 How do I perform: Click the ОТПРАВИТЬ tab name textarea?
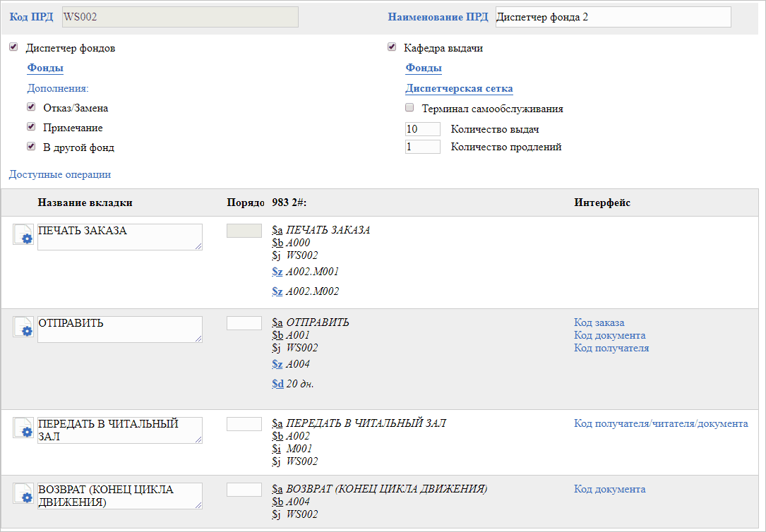(x=119, y=330)
